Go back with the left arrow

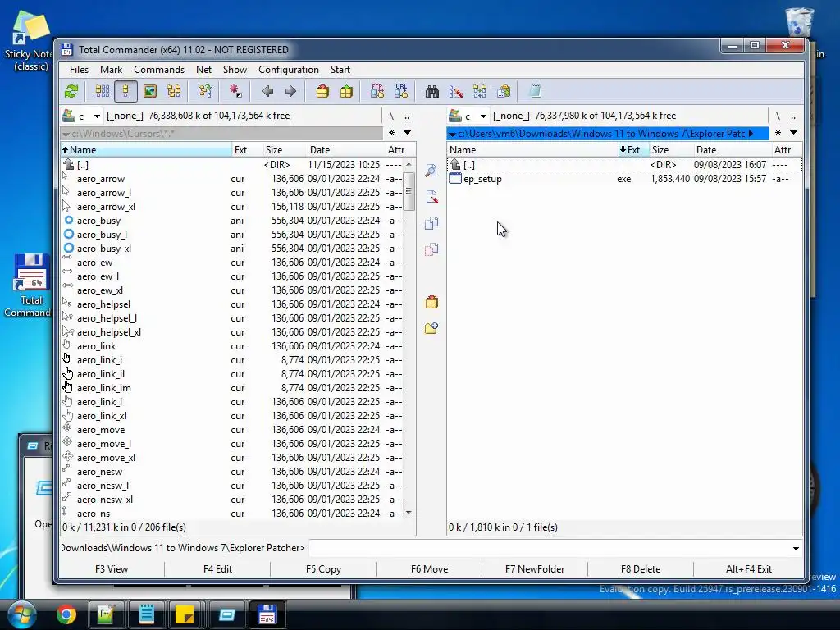pos(268,91)
